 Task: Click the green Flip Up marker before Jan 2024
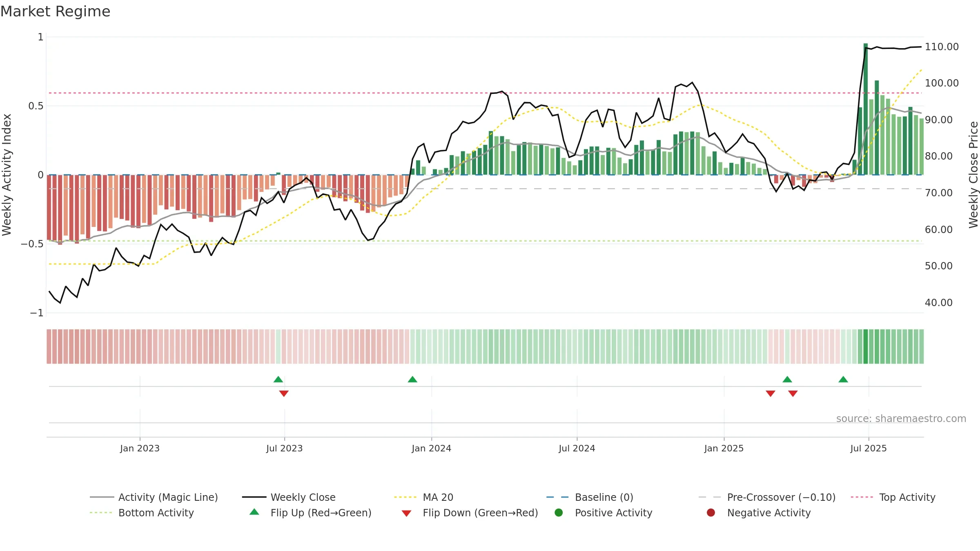412,380
